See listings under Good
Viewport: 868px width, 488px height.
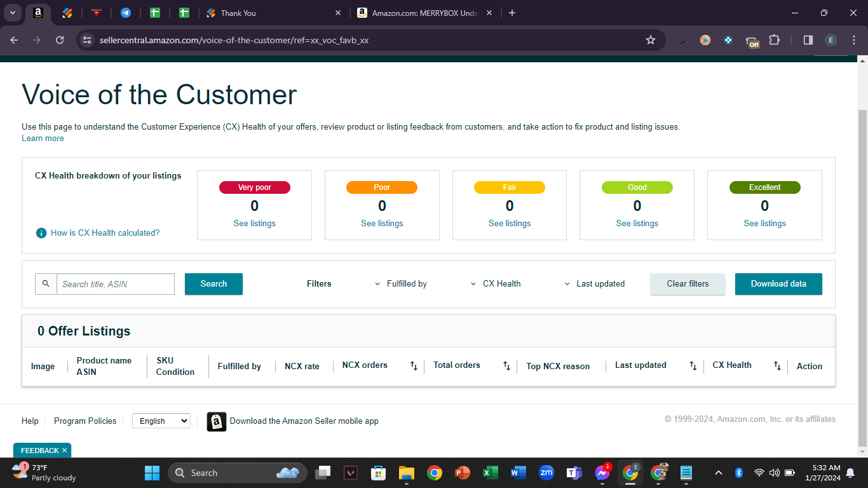(637, 224)
